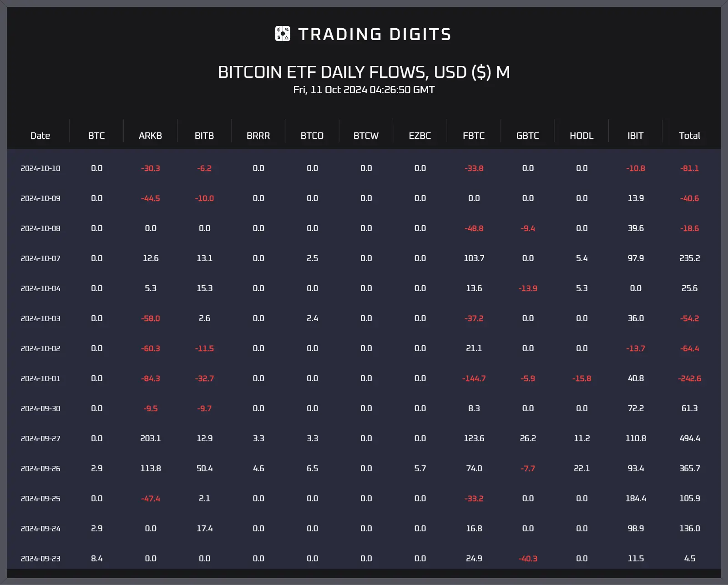Image resolution: width=728 pixels, height=585 pixels.
Task: Select the FBTC column header
Action: [474, 136]
